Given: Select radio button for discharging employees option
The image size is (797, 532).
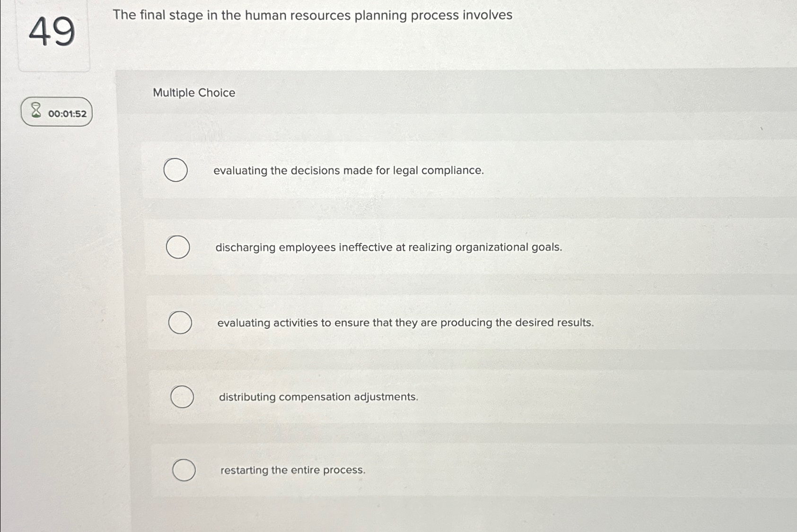Looking at the screenshot, I should [178, 246].
